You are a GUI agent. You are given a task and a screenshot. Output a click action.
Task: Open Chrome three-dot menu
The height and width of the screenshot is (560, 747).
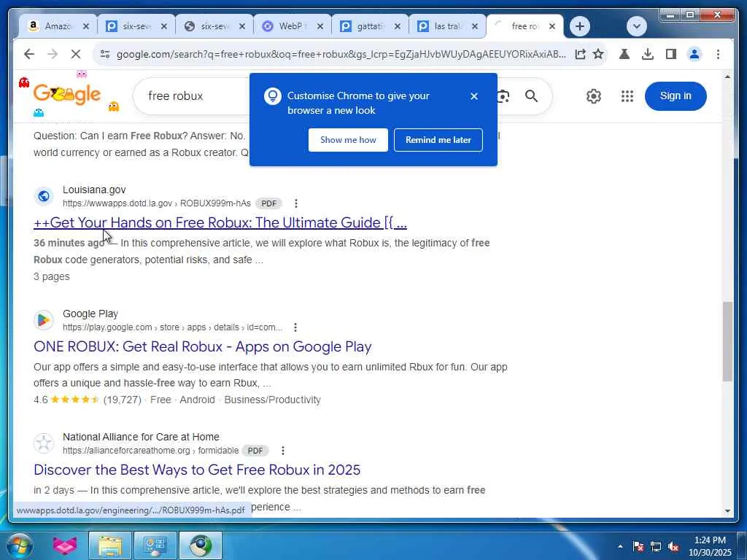point(718,54)
